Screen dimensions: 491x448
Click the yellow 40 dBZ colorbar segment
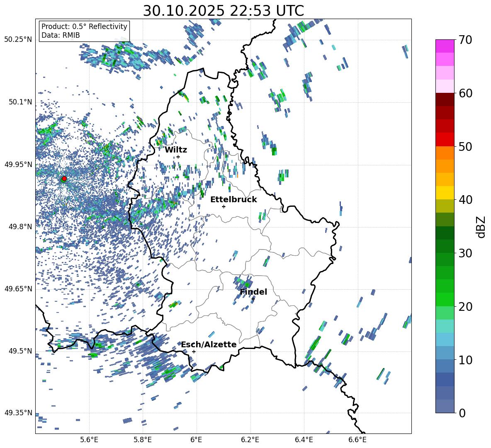click(445, 193)
